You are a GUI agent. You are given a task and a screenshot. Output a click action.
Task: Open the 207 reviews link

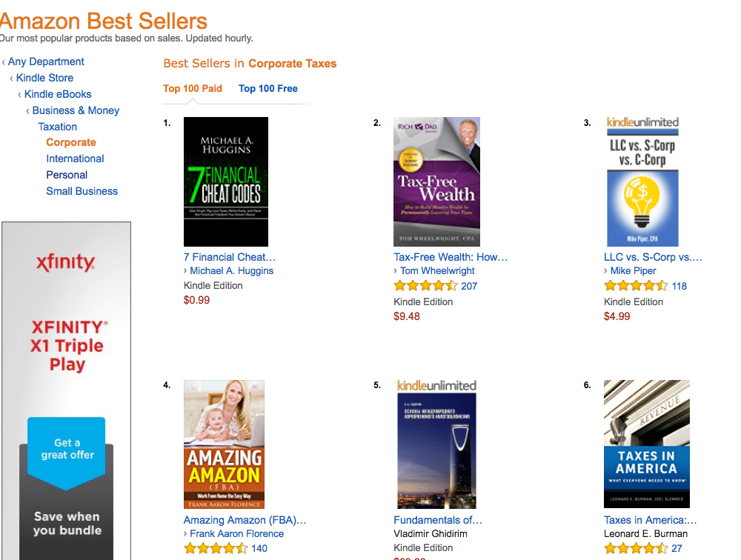point(469,286)
